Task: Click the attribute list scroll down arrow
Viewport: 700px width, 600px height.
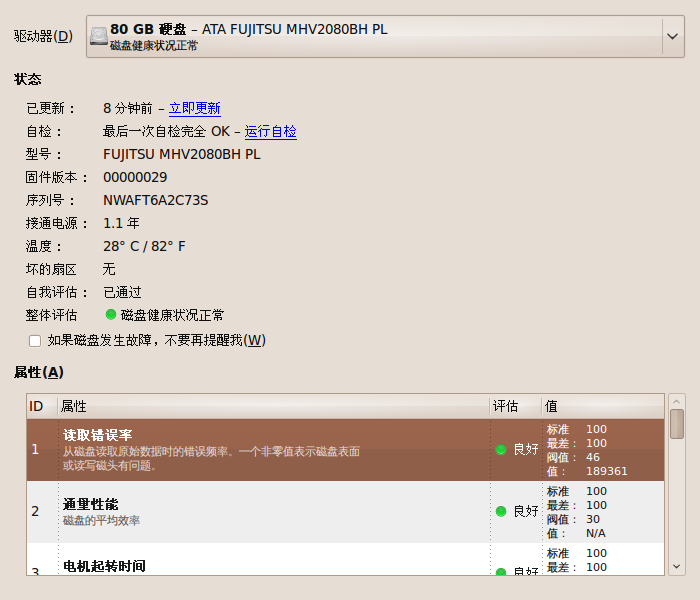Action: [x=676, y=567]
